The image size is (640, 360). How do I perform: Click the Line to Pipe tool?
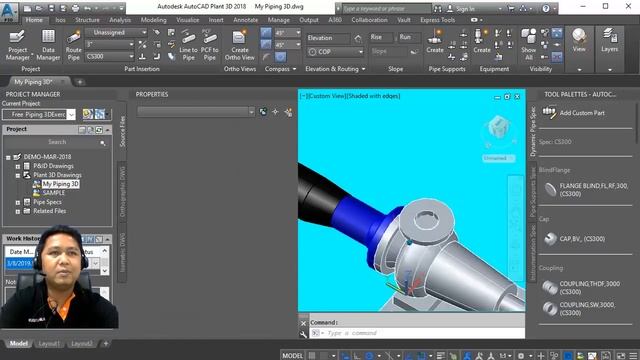tap(188, 45)
